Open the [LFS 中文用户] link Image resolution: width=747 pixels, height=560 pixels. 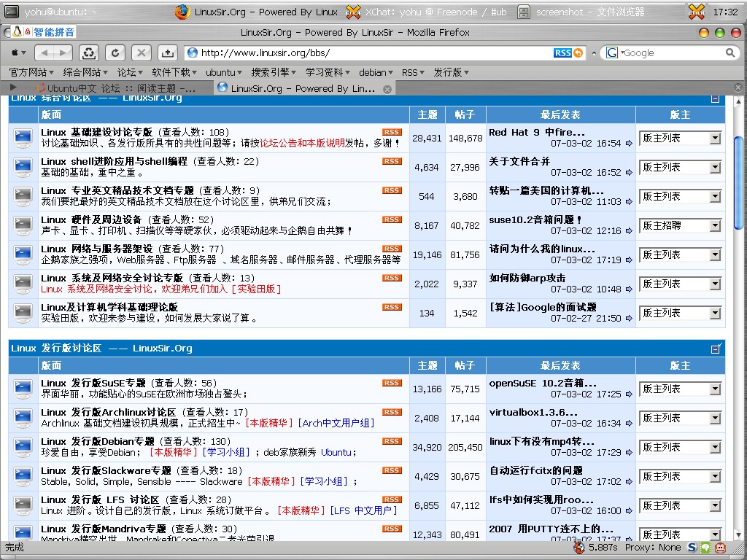tap(363, 510)
